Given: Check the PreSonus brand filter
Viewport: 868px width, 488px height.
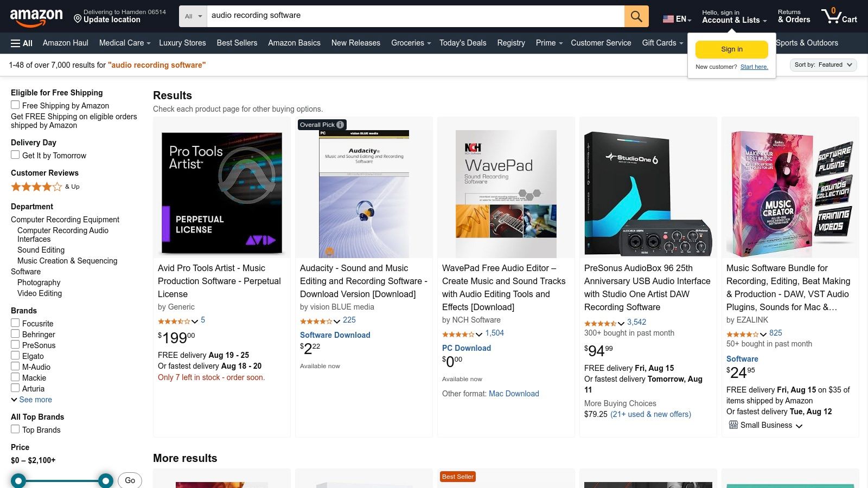Looking at the screenshot, I should pyautogui.click(x=15, y=345).
